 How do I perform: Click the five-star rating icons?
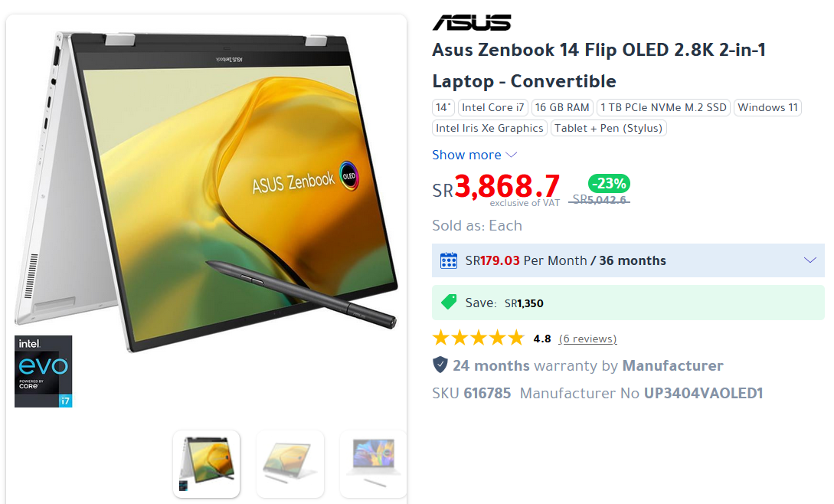point(479,338)
